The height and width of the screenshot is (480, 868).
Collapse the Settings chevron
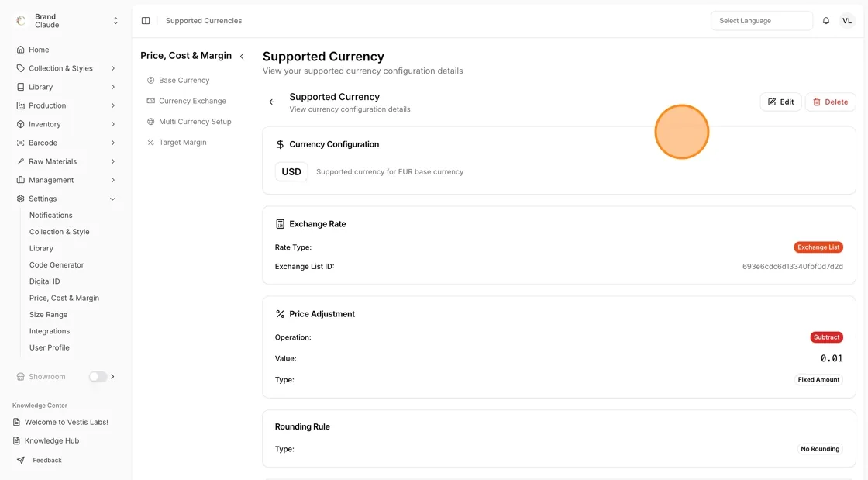[113, 199]
